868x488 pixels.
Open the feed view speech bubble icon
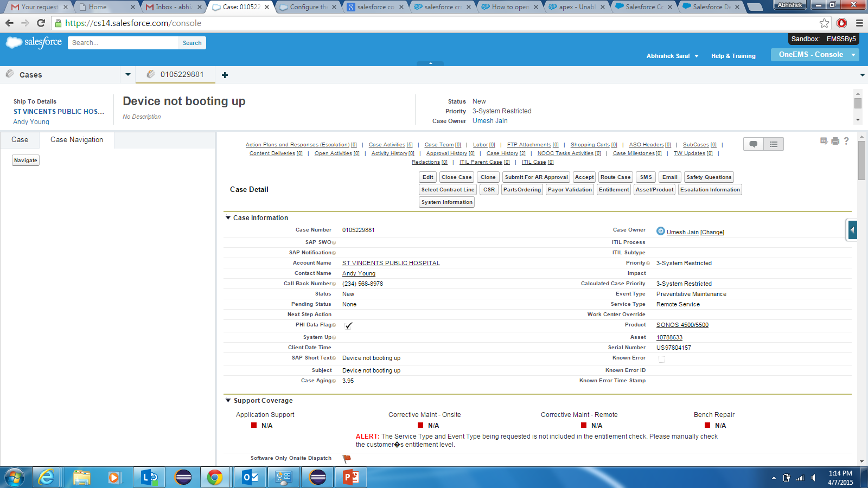coord(754,144)
